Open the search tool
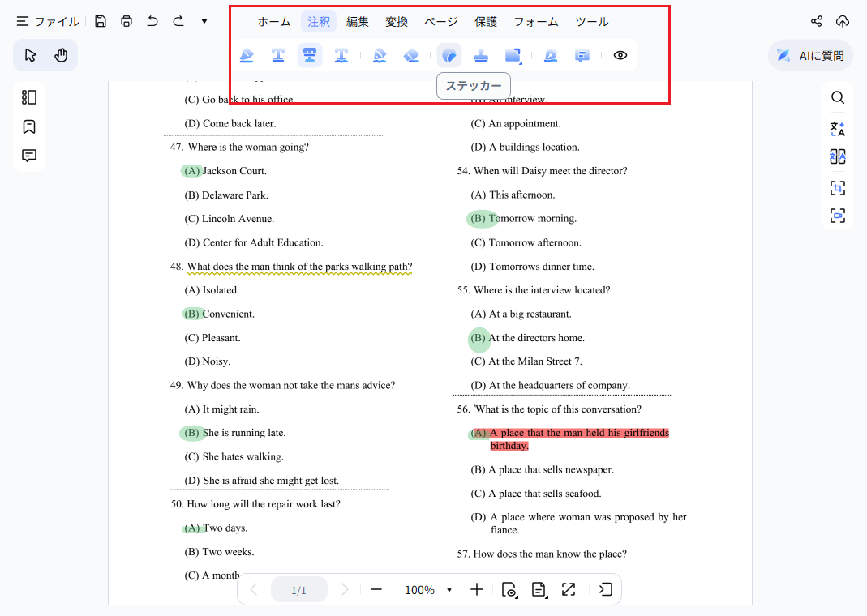Viewport: 867px width, 616px height. pyautogui.click(x=838, y=98)
